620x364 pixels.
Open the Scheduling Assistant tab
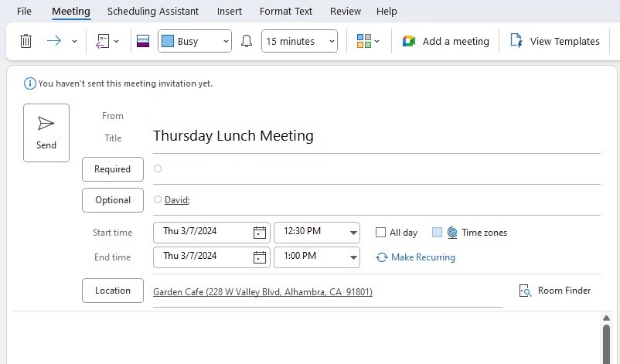click(153, 12)
